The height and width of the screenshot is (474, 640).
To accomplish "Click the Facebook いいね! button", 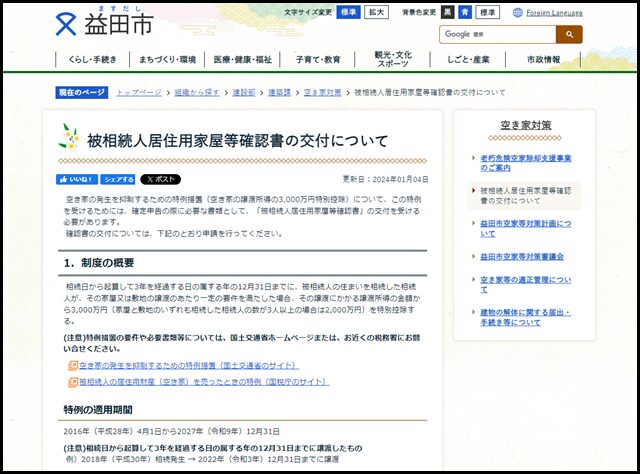I will (x=77, y=179).
